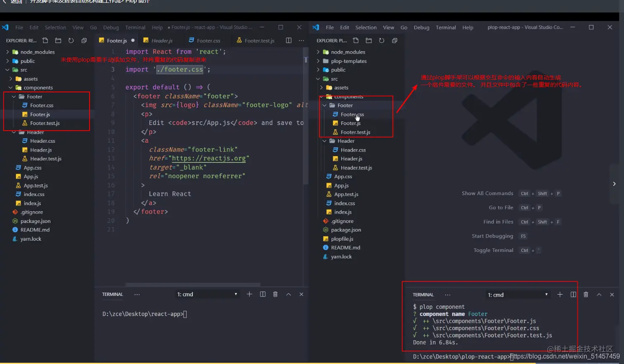Viewport: 624px width, 364px height.
Task: Click TERMINAL panel tab in right window
Action: 423,295
